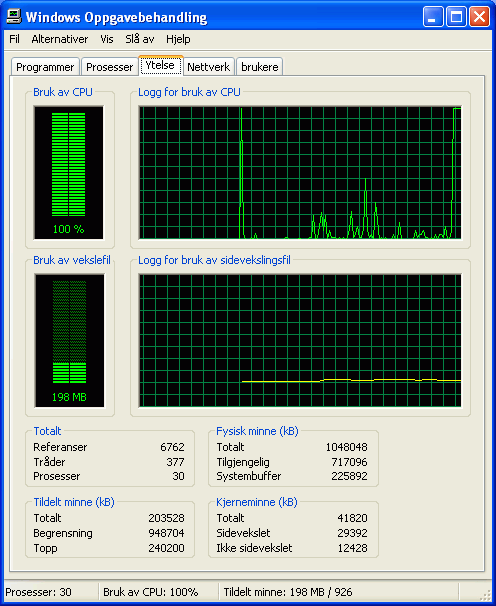
Task: Open the Fil menu
Action: 14,39
